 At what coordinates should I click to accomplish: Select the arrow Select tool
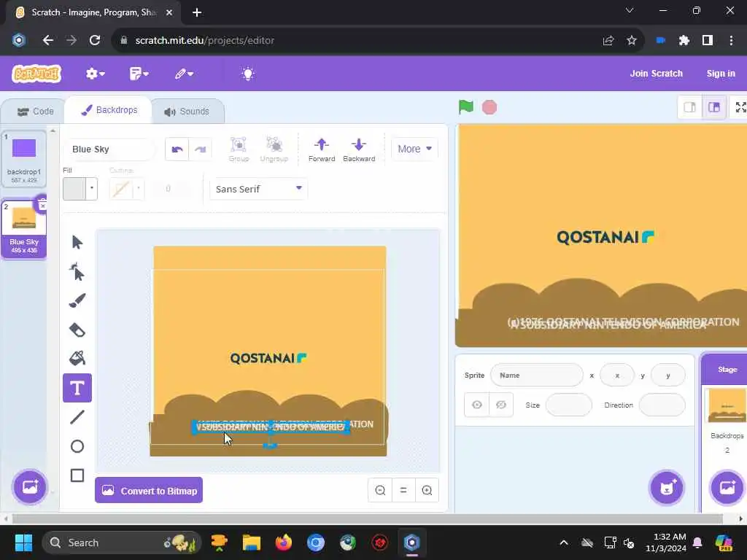point(77,242)
